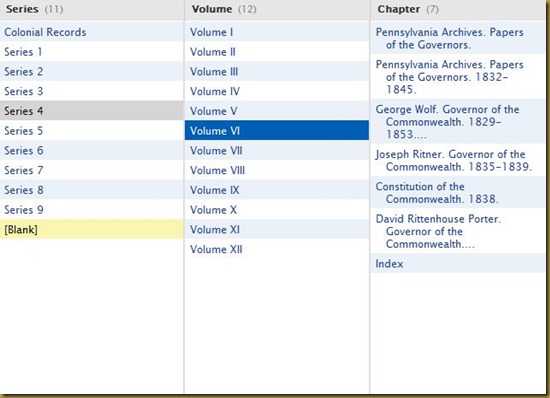Open Volume III
The height and width of the screenshot is (398, 550).
pyautogui.click(x=277, y=72)
